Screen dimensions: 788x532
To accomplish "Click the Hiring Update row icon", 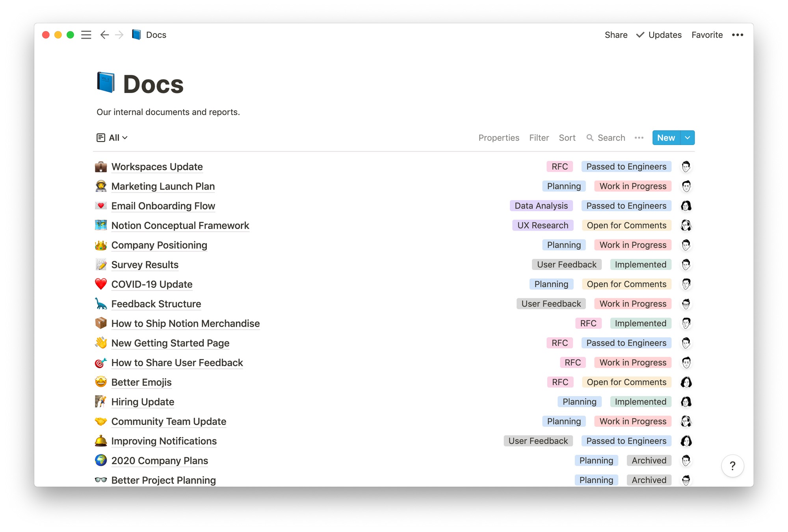I will click(x=101, y=402).
